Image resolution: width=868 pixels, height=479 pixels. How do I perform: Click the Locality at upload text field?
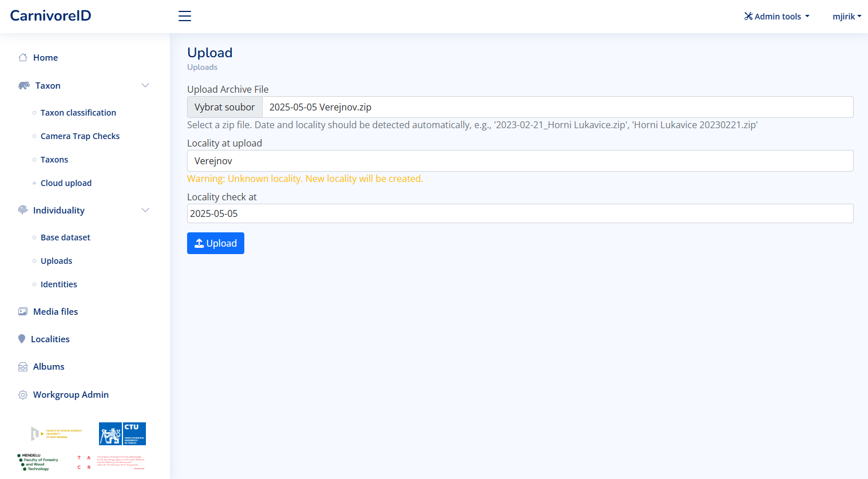click(x=520, y=161)
